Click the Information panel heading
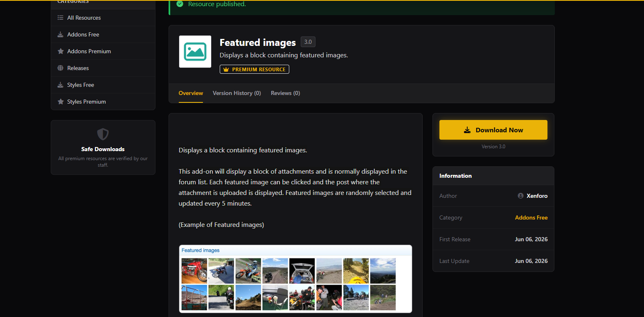Image resolution: width=644 pixels, height=317 pixels. pyautogui.click(x=455, y=176)
